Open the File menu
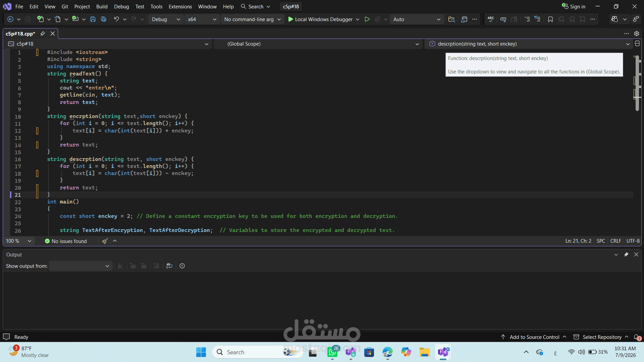This screenshot has width=644, height=362. point(19,7)
